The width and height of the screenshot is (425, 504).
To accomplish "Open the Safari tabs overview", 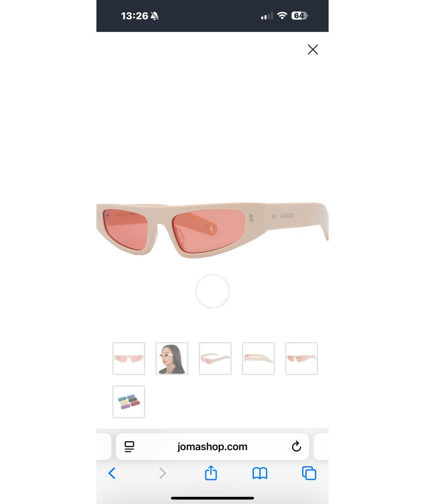I will coord(309,473).
